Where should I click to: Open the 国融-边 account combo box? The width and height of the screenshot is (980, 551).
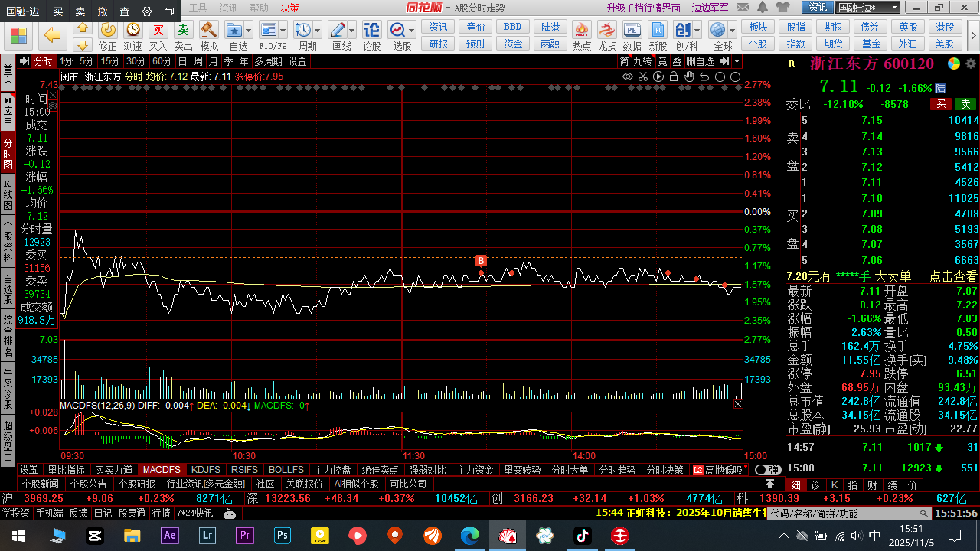(867, 7)
